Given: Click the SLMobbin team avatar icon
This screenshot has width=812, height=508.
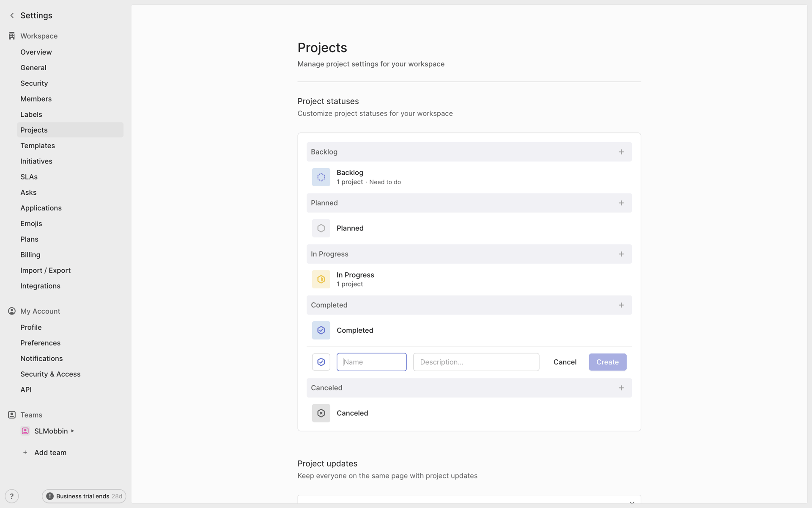Looking at the screenshot, I should 25,431.
